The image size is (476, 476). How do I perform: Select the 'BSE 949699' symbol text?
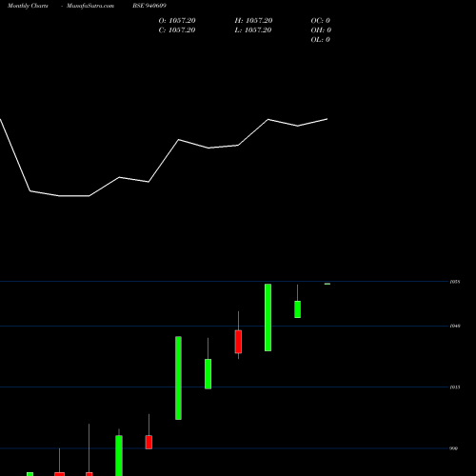point(149,6)
